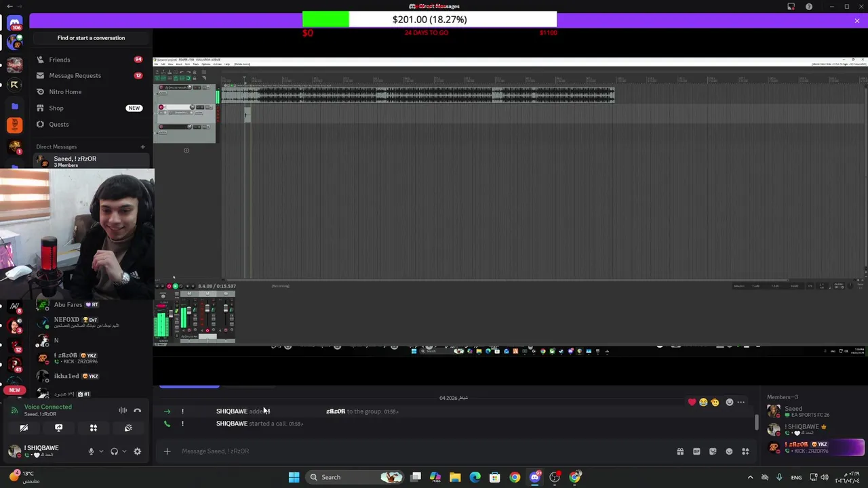Select the Saeed, ! zRzOR group chat
Screen dimensions: 868x488
pos(90,161)
